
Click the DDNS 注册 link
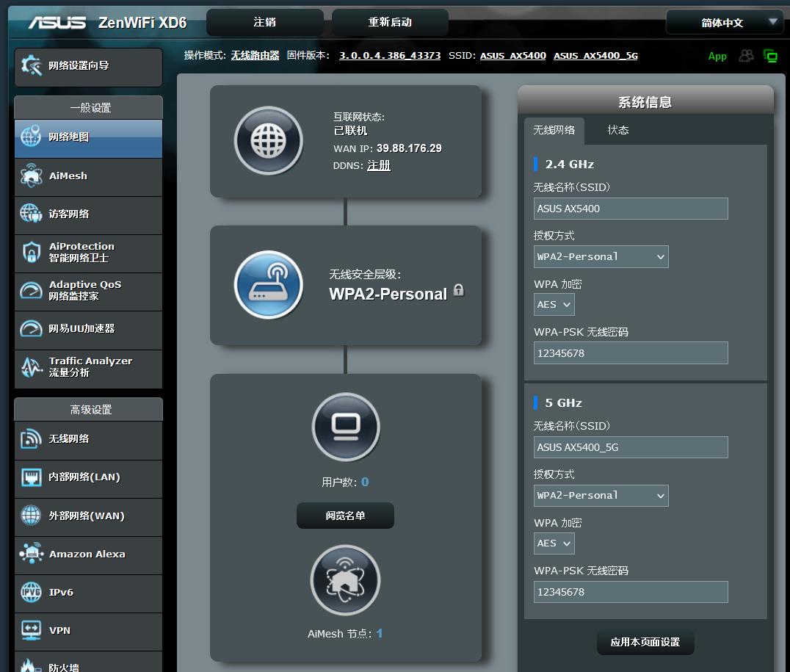[x=379, y=166]
